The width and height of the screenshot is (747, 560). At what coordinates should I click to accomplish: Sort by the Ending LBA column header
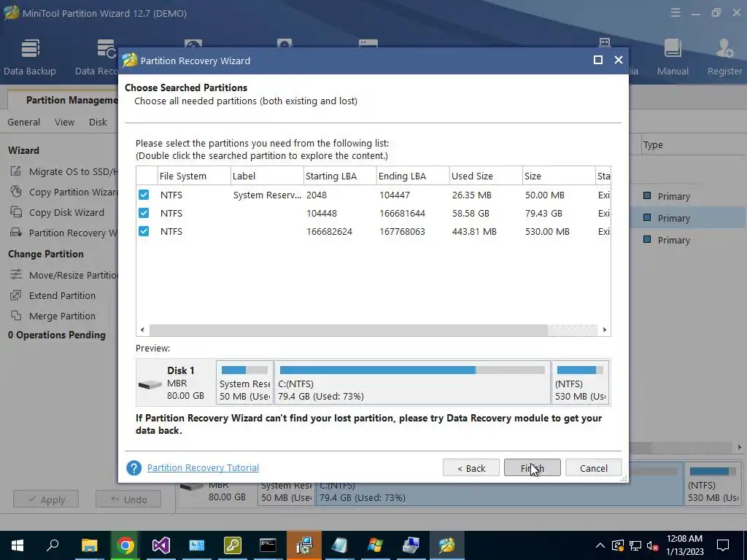click(413, 176)
